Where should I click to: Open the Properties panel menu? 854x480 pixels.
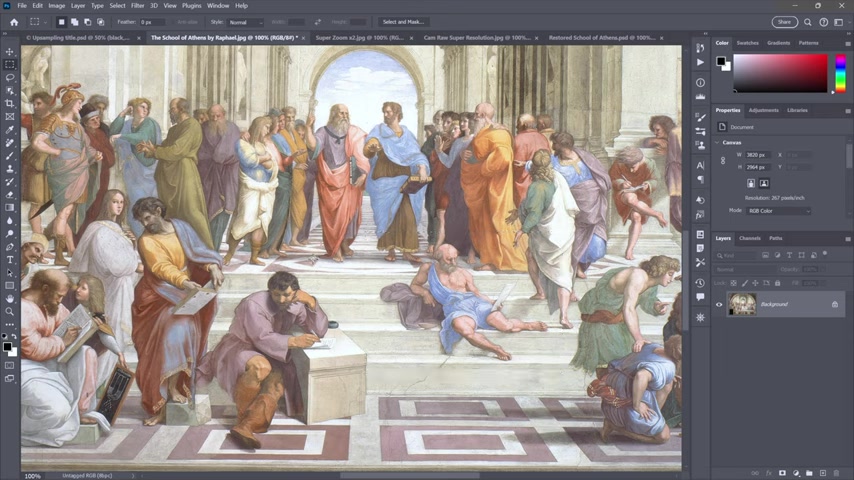pos(847,111)
